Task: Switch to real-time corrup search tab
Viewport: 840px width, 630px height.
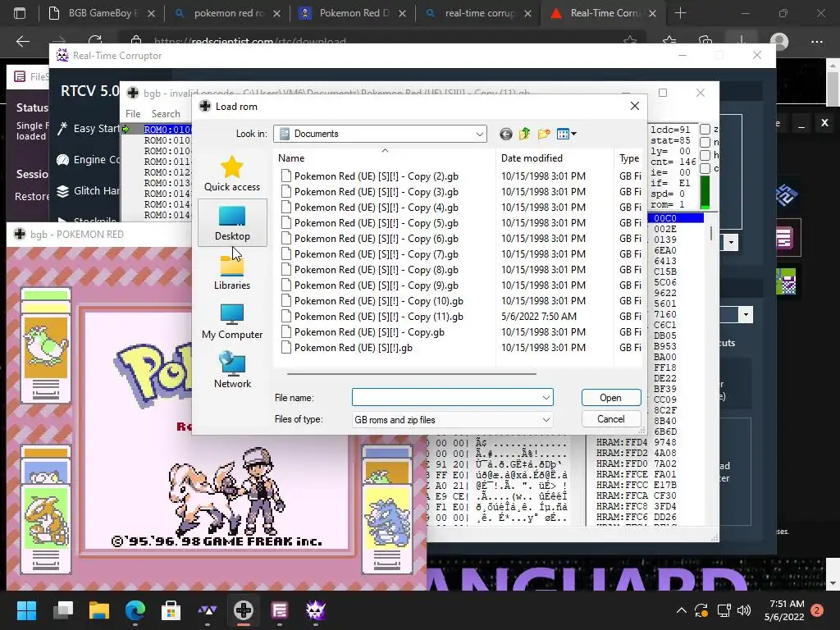Action: tap(479, 13)
